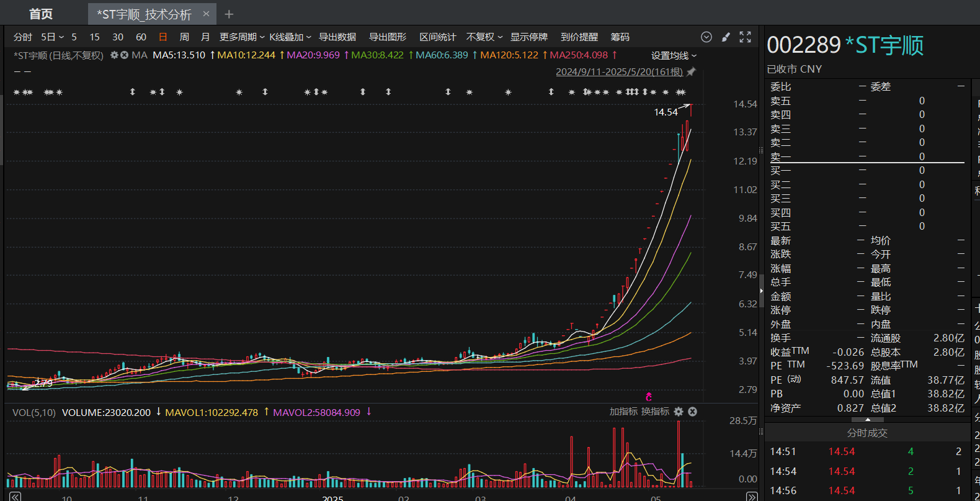
Task: Click 导出图形 button
Action: tap(388, 37)
